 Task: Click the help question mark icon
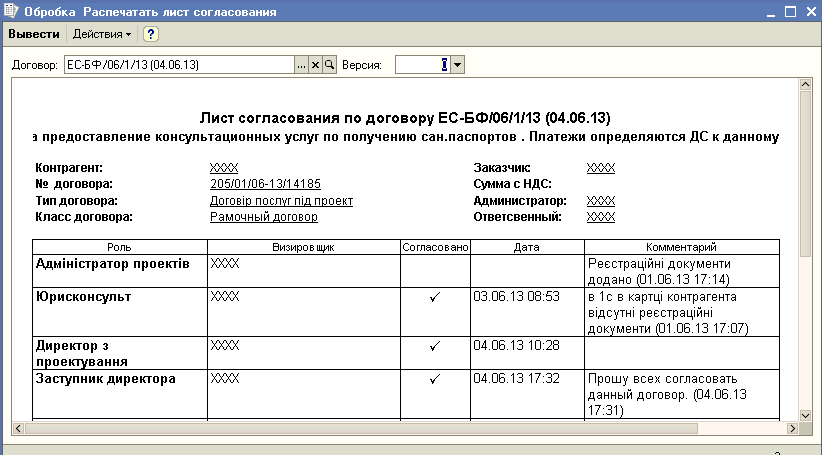coord(151,34)
